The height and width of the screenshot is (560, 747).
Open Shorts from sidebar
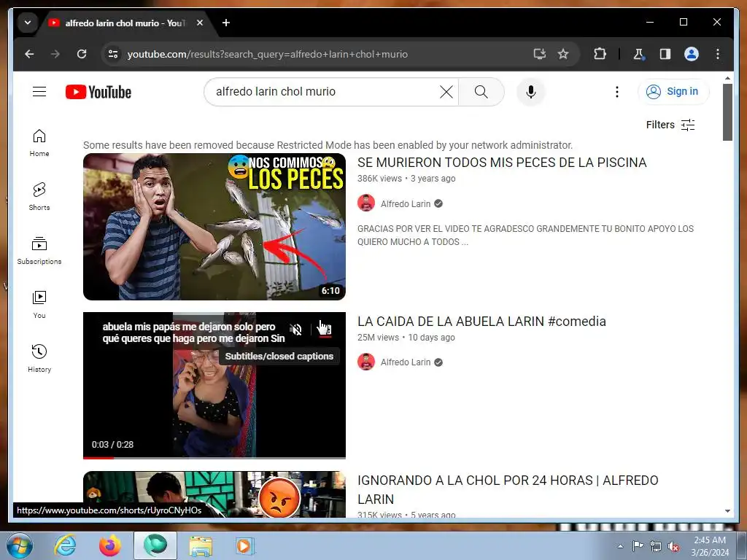tap(39, 197)
